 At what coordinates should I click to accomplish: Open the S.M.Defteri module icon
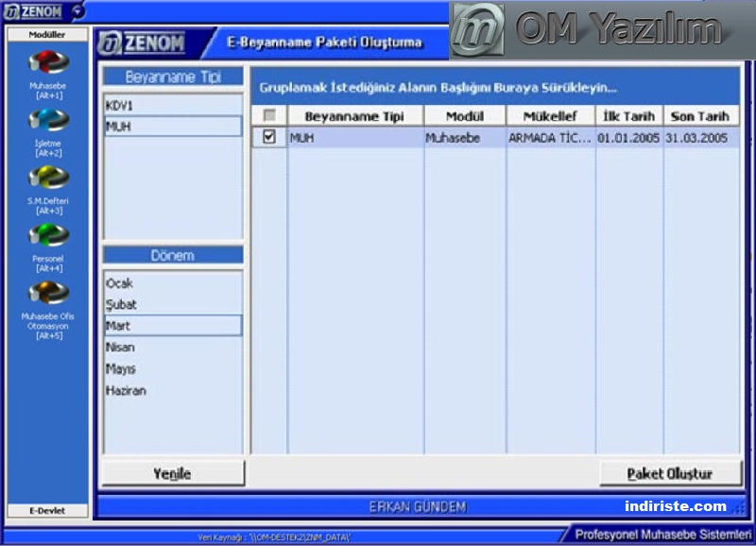[x=48, y=178]
